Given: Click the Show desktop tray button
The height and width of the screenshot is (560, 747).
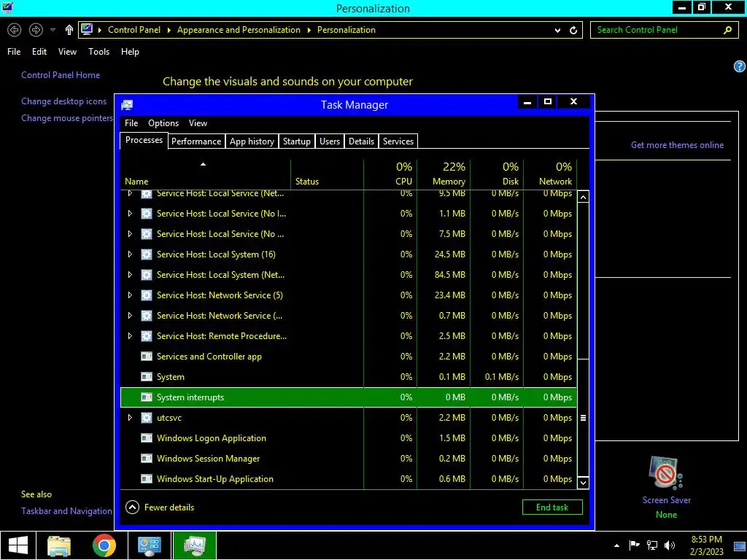Looking at the screenshot, I should (740, 545).
